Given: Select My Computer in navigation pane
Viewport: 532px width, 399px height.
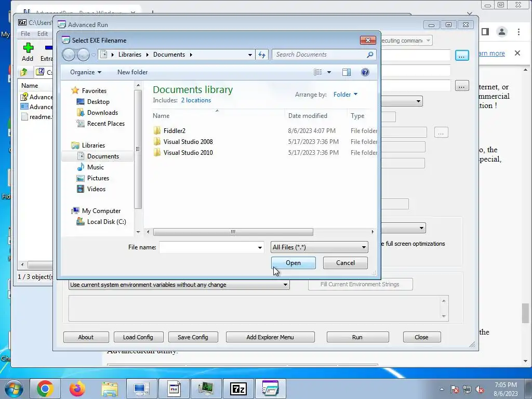Looking at the screenshot, I should coord(101,211).
